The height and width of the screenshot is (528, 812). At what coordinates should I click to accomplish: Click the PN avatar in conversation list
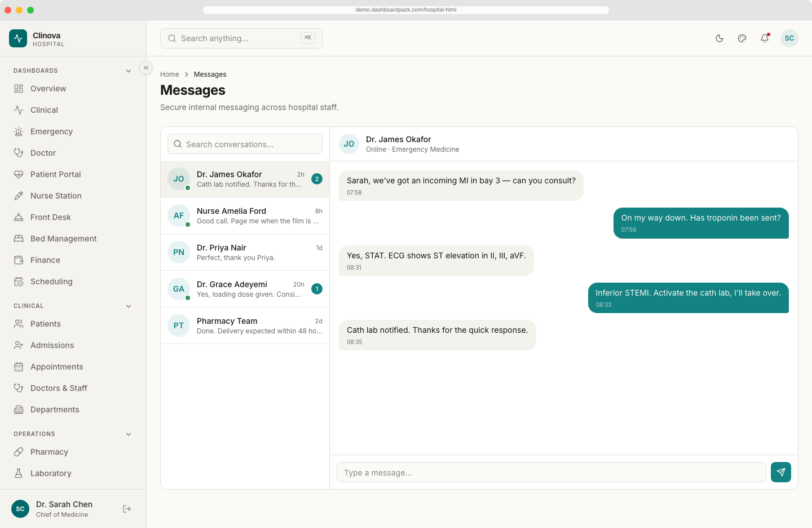(179, 252)
